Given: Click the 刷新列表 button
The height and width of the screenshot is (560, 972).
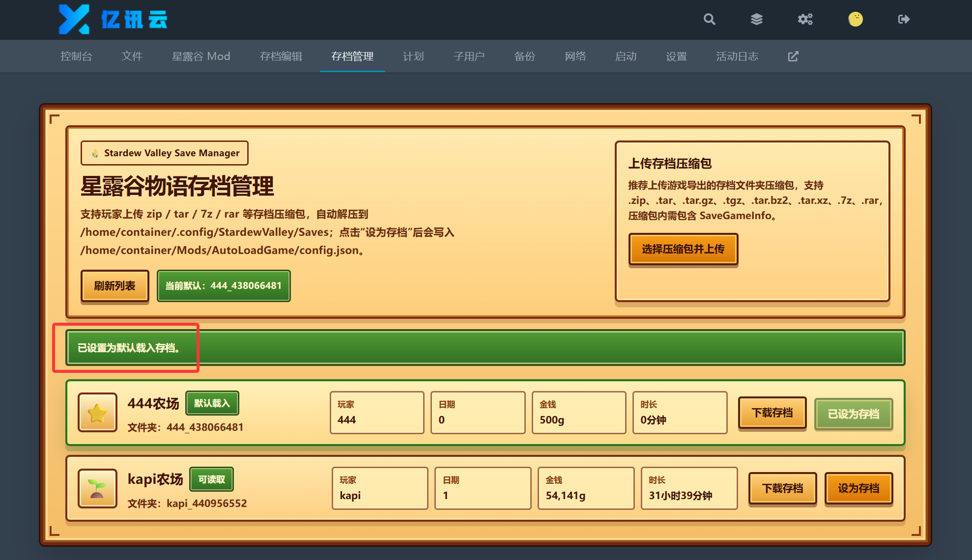Looking at the screenshot, I should tap(114, 286).
